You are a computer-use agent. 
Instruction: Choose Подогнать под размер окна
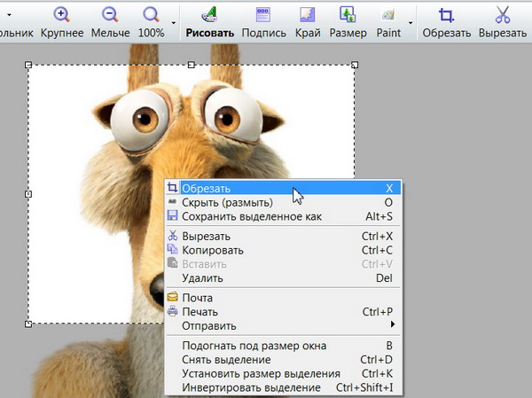[284, 346]
